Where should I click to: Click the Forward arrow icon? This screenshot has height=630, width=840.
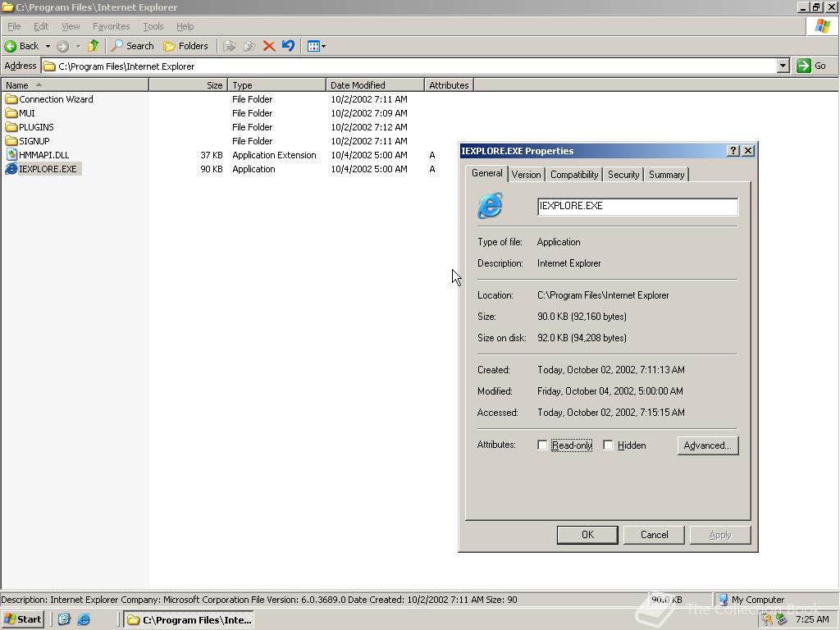pos(62,46)
